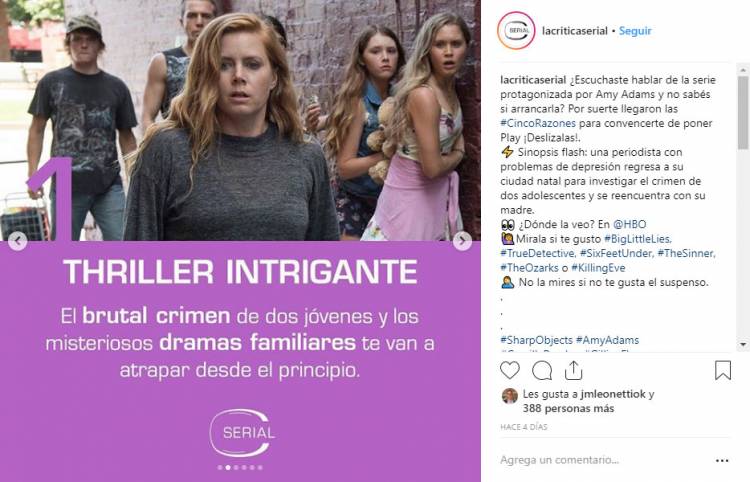This screenshot has height=482, width=750.
Task: Focus the Agrega un comentario field
Action: 603,460
